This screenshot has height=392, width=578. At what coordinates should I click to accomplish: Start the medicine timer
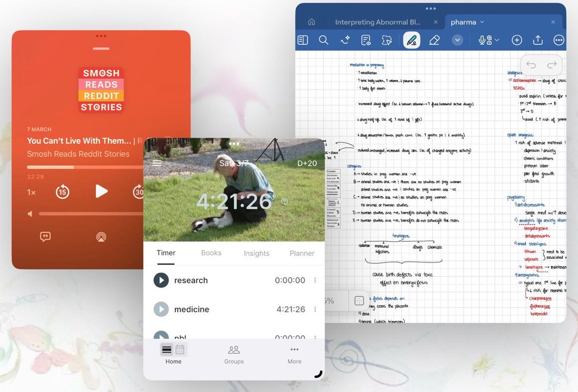(161, 309)
